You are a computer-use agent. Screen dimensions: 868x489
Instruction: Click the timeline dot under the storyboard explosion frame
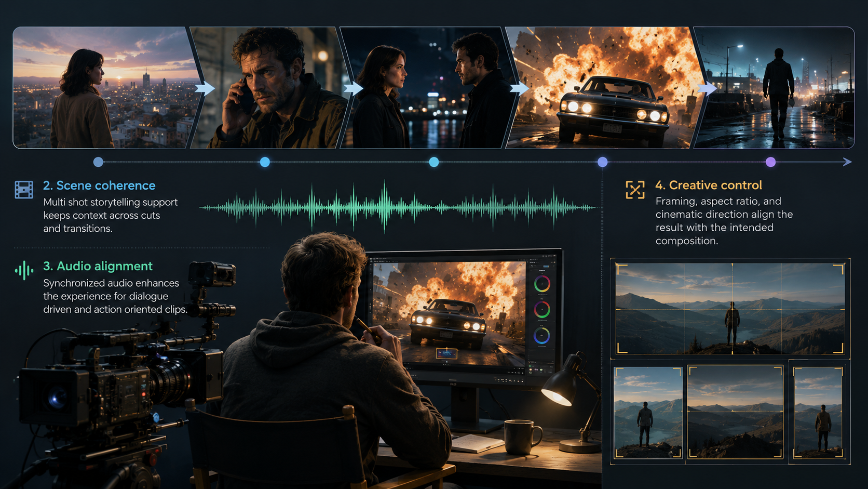click(x=602, y=162)
